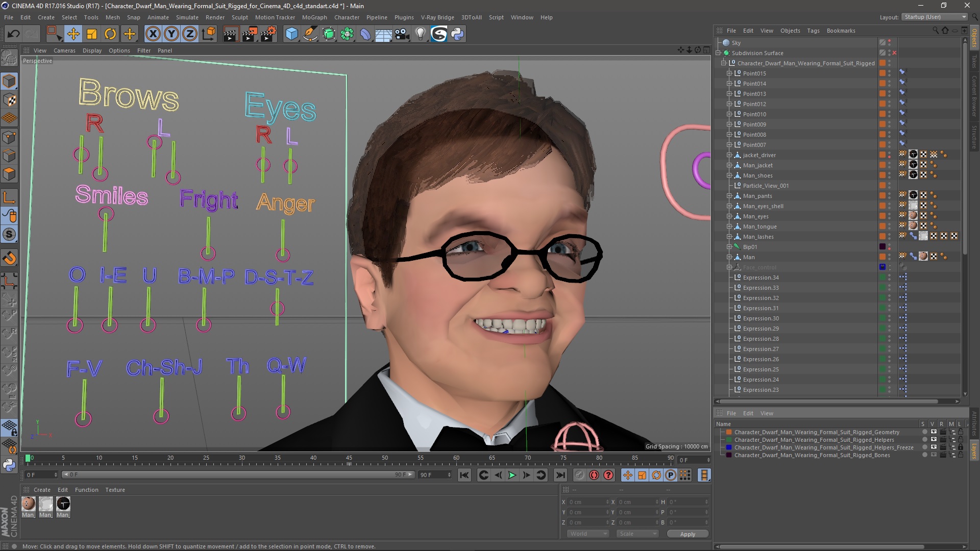Select Man_tongue object

click(x=759, y=227)
